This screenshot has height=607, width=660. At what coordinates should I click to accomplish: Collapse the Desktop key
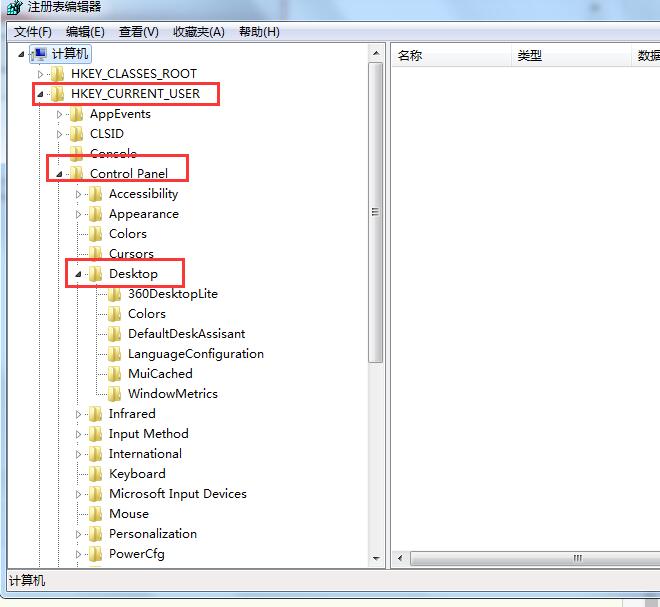tap(78, 274)
